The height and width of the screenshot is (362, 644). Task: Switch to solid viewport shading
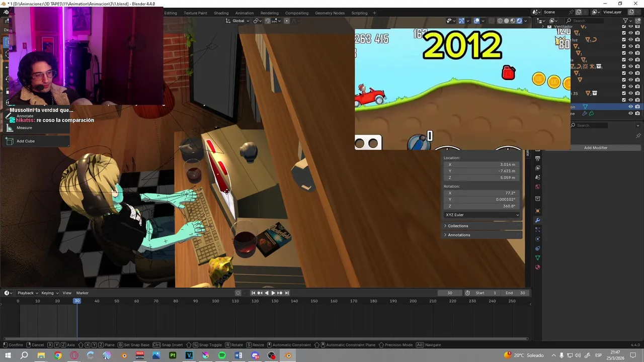pyautogui.click(x=506, y=21)
